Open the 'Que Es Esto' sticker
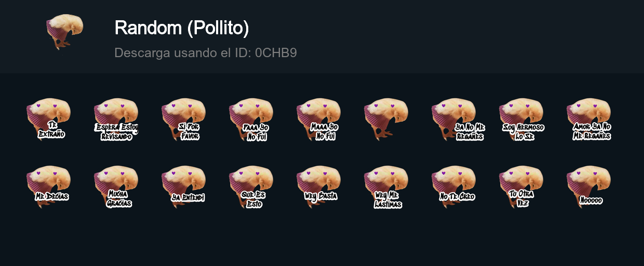Screen dimensions: 644x266 [x=251, y=187]
